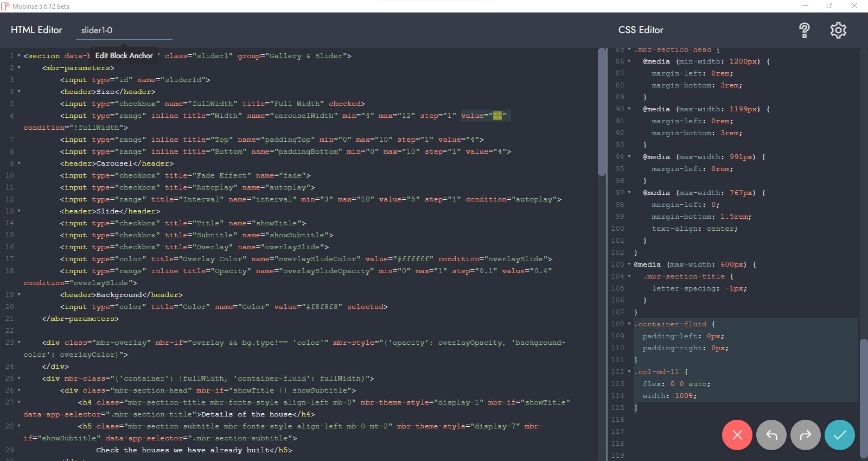Fold the .col-md-11 CSS rule
Viewport: 868px width, 461px height.
(x=629, y=372)
